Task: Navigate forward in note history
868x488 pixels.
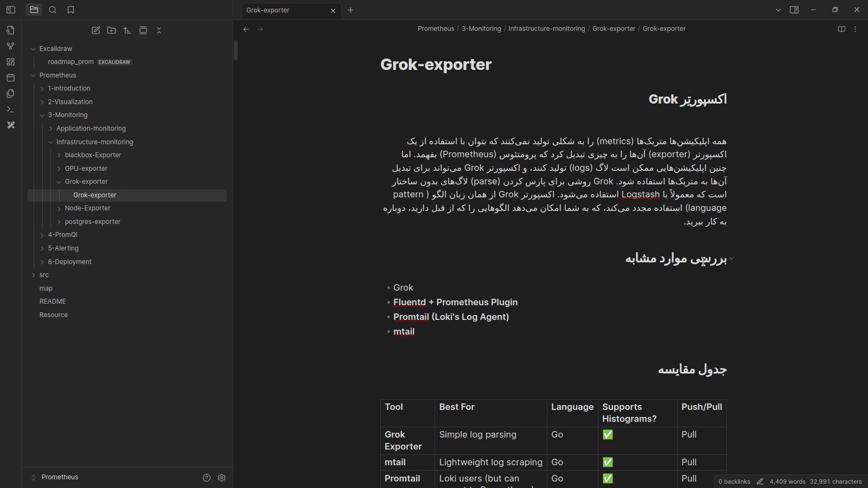Action: pyautogui.click(x=260, y=29)
